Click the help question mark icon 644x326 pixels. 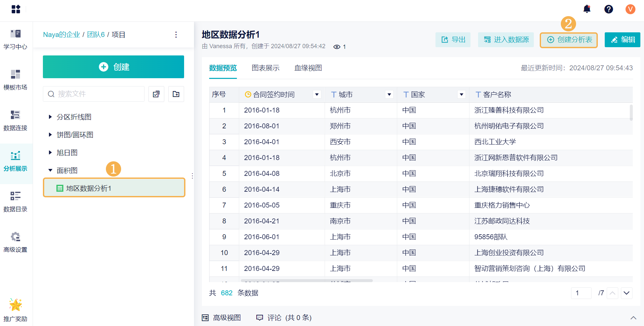(608, 9)
